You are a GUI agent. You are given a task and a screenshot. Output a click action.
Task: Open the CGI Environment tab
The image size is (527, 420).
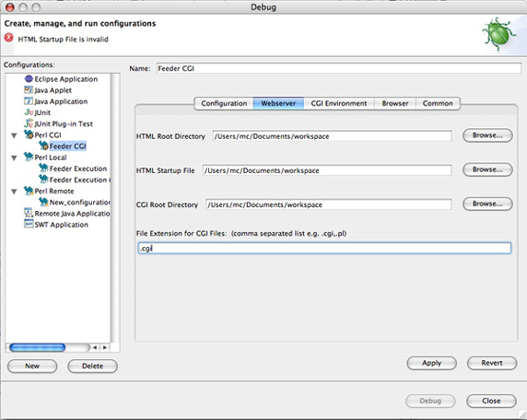tap(339, 103)
